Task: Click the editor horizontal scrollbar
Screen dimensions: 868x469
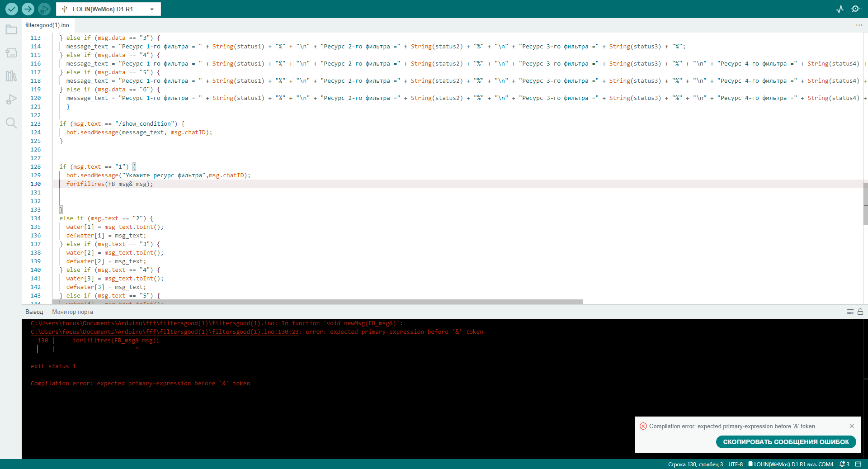Action: tap(318, 301)
